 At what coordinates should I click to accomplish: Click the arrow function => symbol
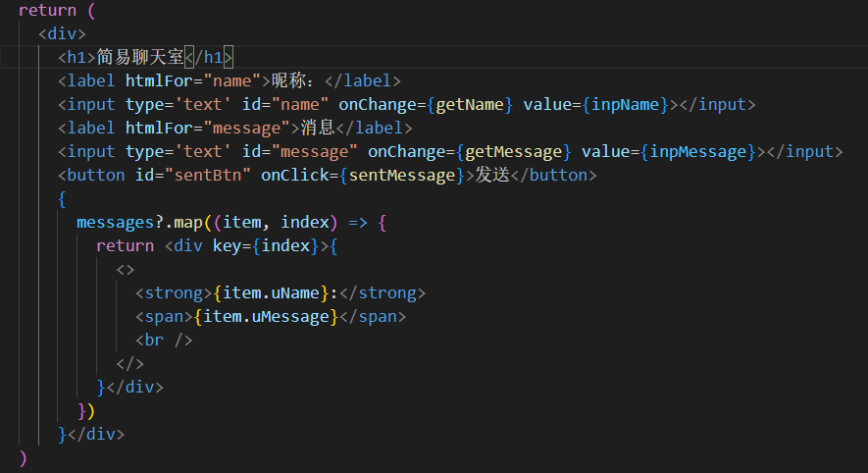358,223
